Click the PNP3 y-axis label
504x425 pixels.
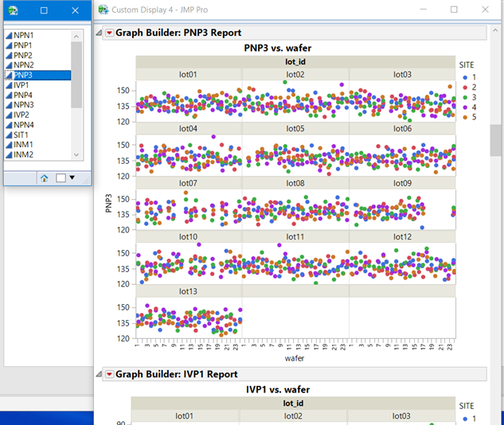point(108,203)
